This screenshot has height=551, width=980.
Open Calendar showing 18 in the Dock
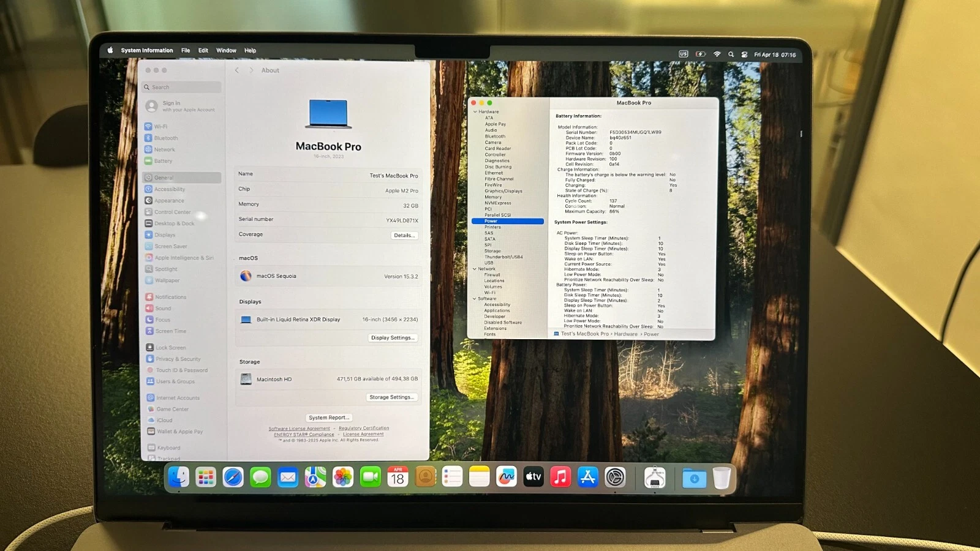398,477
